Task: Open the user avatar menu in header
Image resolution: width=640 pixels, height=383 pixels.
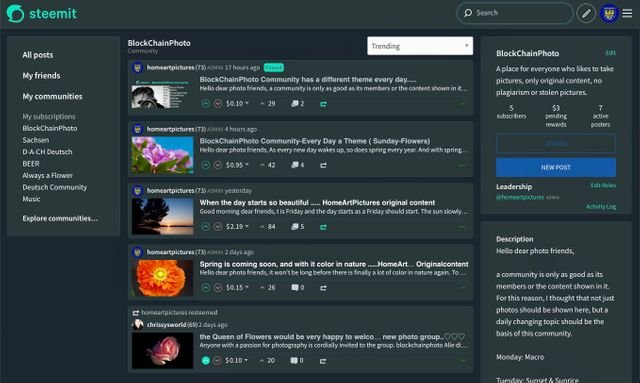Action: [609, 14]
